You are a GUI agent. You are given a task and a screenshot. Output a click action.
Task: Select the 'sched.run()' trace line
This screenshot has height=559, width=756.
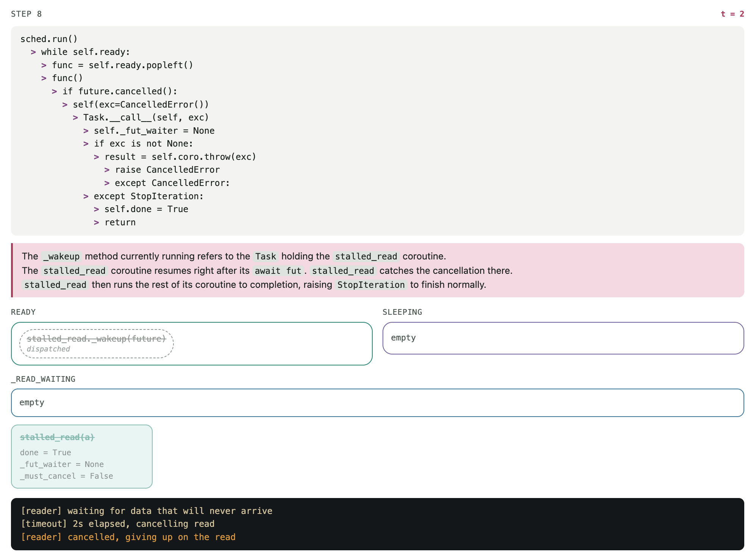49,39
